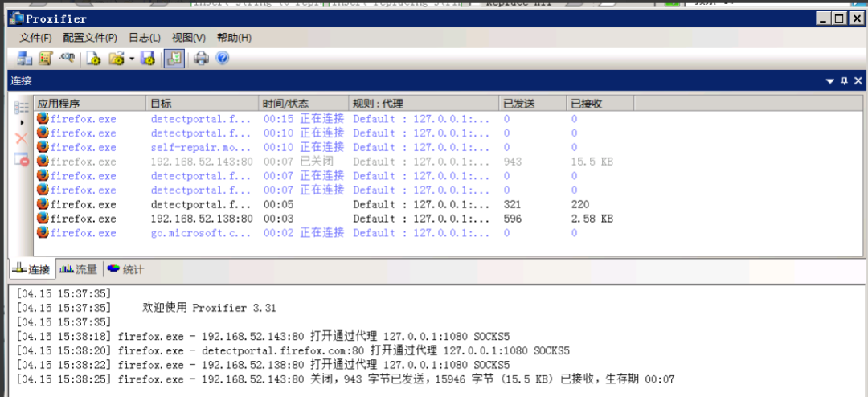Toggle auto-hide pin on the 连接 panel
Image resolution: width=868 pixels, height=397 pixels.
844,81
